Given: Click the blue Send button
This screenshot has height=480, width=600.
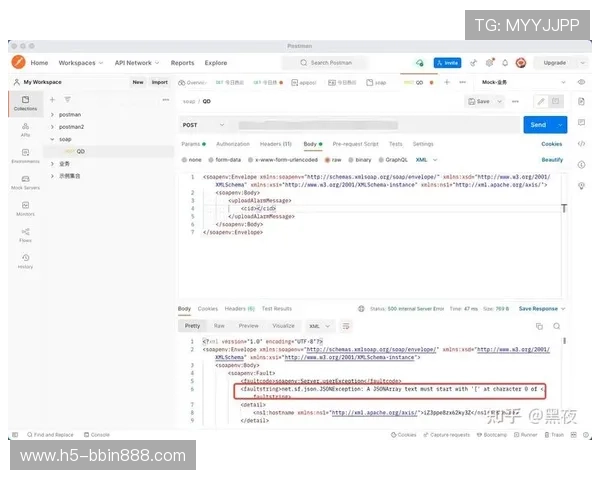Looking at the screenshot, I should point(538,125).
